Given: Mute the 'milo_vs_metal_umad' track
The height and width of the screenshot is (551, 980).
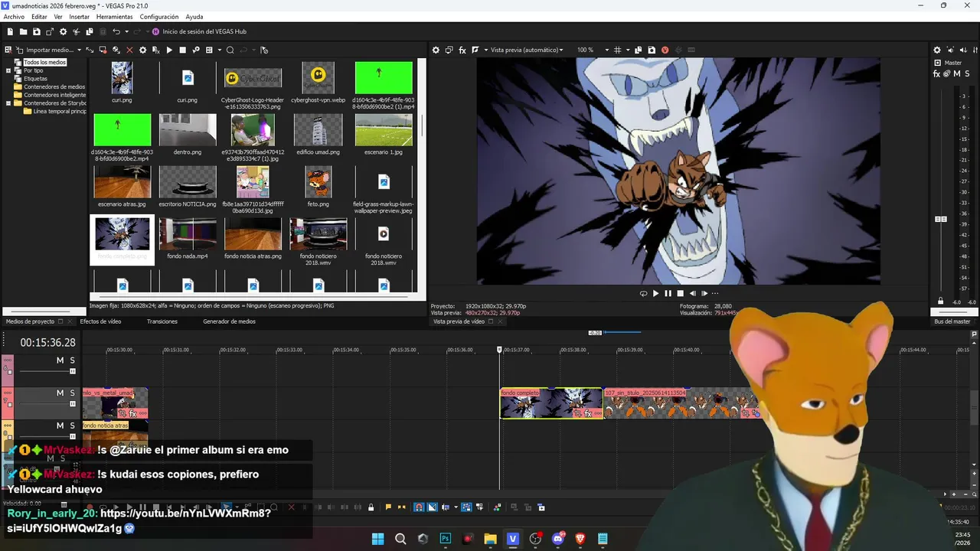Looking at the screenshot, I should (x=60, y=393).
